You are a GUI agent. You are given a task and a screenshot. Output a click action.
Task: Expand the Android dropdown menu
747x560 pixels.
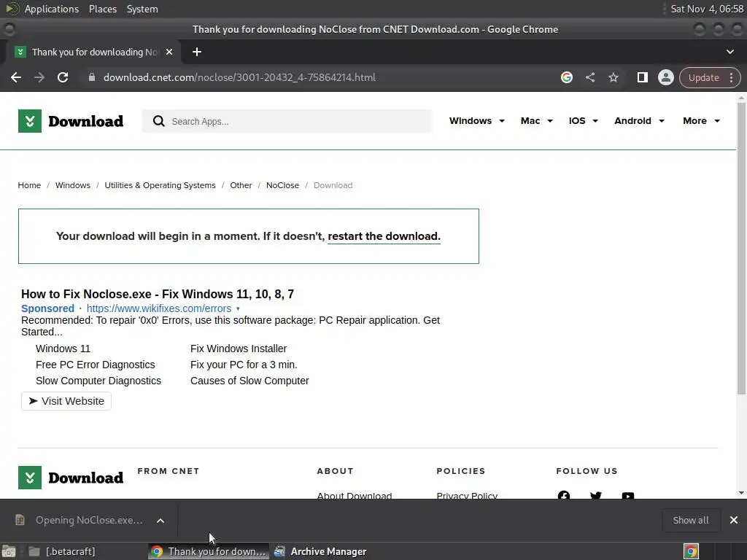click(x=639, y=121)
